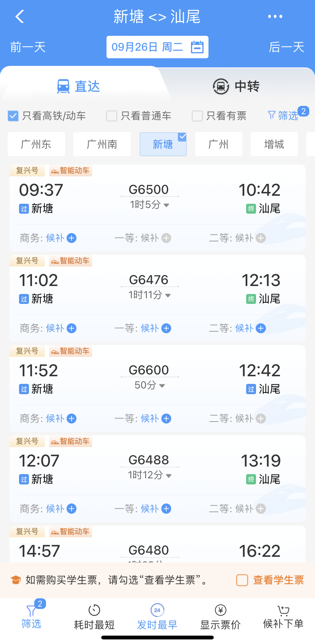
Task: Select the 直达 tab
Action: [78, 86]
